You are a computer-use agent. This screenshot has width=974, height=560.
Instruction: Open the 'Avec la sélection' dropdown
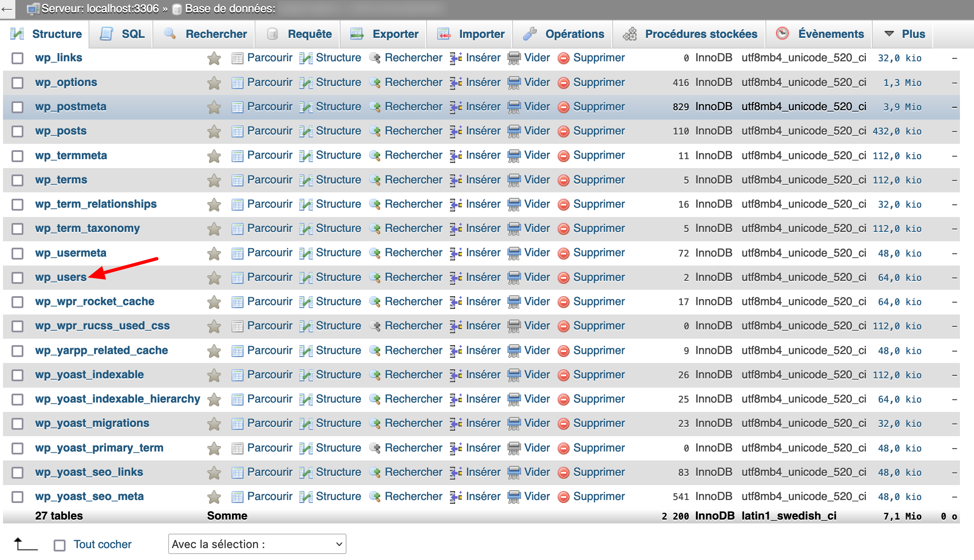point(257,544)
